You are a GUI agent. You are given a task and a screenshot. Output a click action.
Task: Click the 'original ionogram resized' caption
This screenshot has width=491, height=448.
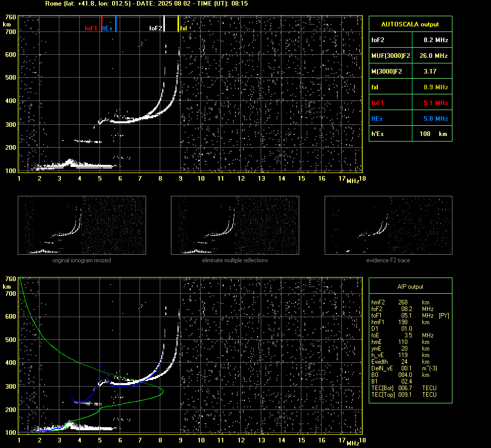tap(82, 260)
